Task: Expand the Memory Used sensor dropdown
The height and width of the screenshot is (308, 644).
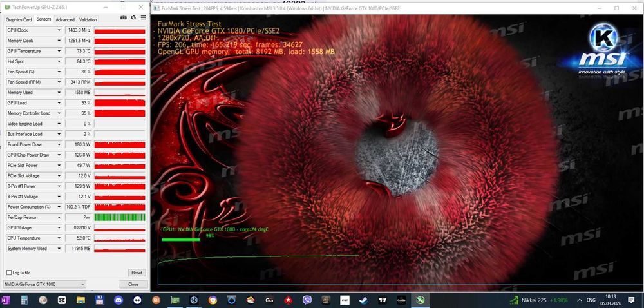Action: 59,92
